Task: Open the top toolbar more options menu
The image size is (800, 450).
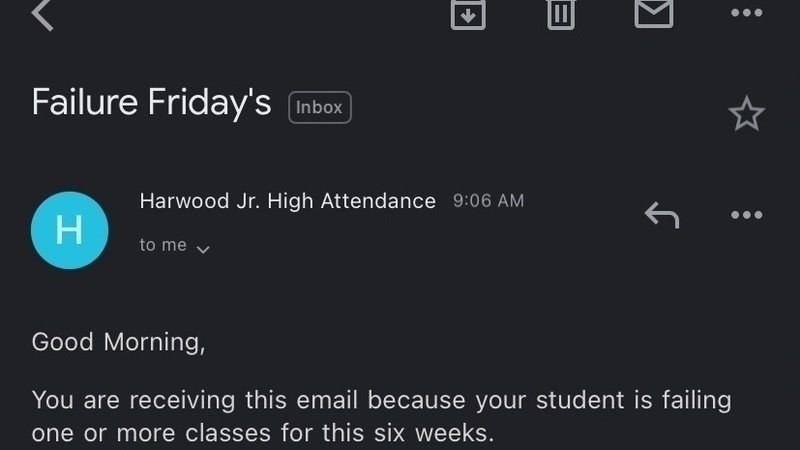Action: tap(746, 13)
